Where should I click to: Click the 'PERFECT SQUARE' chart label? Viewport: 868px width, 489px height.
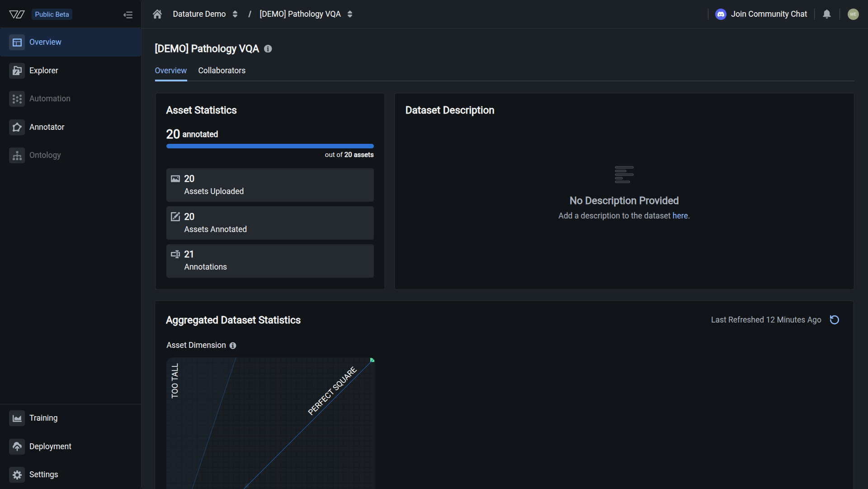[332, 391]
